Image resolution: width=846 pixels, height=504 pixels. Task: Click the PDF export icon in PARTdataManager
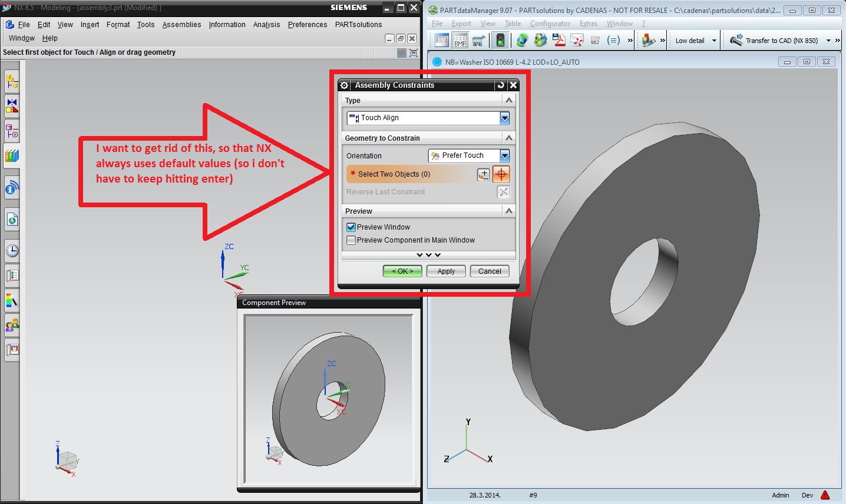(x=559, y=41)
